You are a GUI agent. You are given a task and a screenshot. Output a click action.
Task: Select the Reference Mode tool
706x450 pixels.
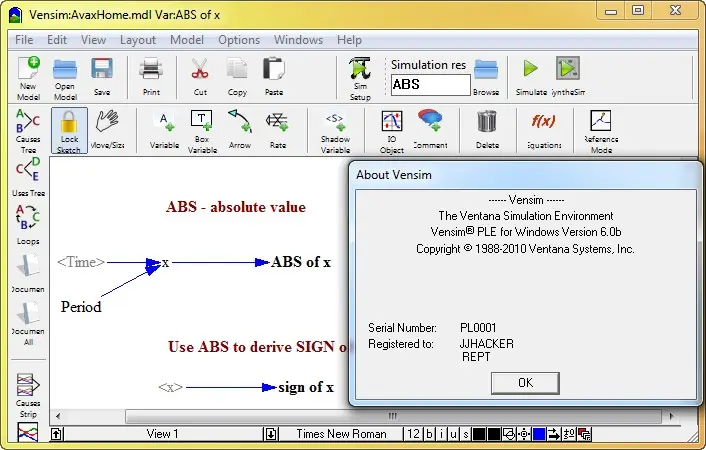tap(601, 131)
